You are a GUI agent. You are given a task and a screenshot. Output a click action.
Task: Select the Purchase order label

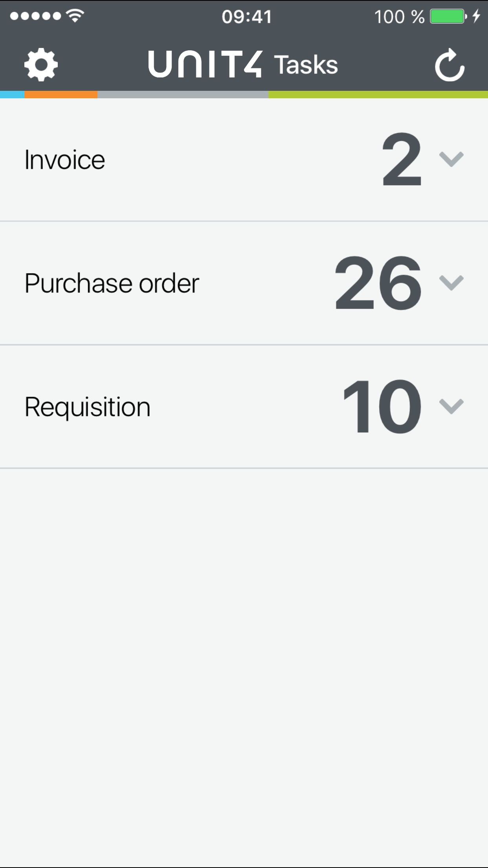(x=112, y=283)
